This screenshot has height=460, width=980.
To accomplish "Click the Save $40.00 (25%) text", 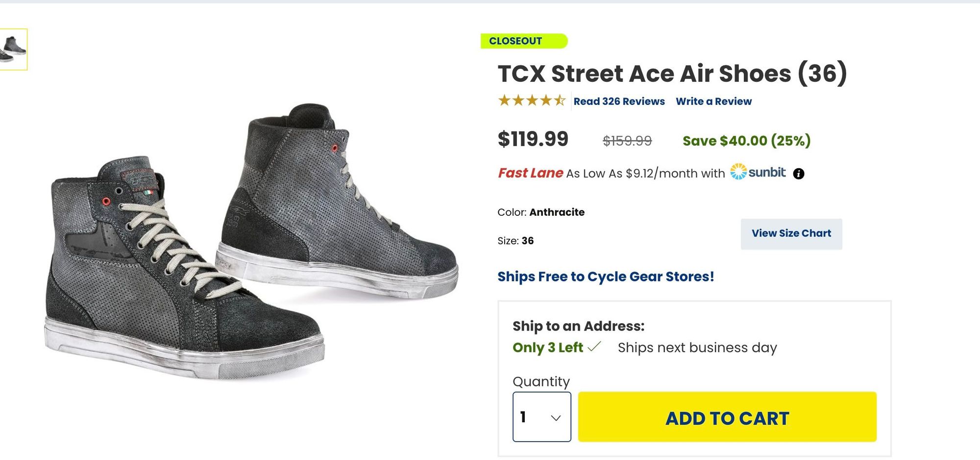I will tap(746, 141).
